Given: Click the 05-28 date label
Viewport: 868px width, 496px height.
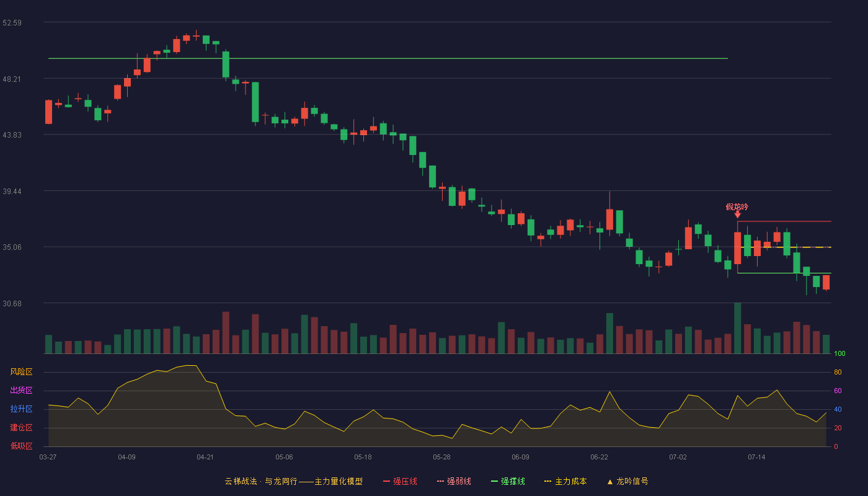Looking at the screenshot, I should [441, 457].
